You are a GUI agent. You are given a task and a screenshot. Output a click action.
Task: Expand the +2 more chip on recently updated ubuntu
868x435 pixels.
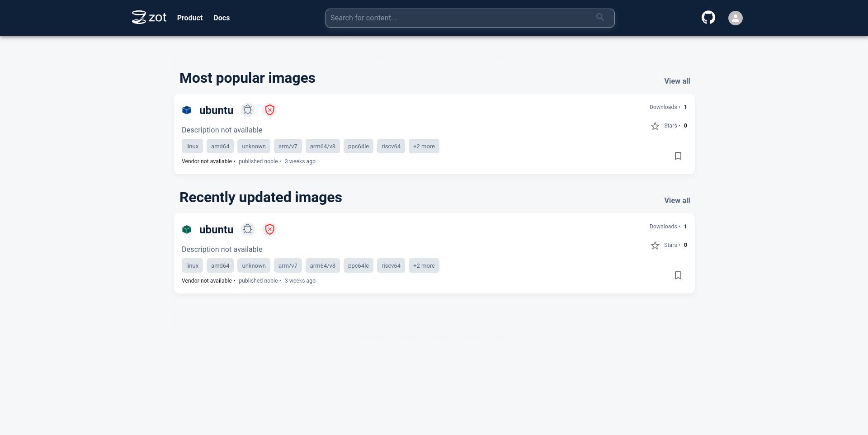[x=424, y=265]
